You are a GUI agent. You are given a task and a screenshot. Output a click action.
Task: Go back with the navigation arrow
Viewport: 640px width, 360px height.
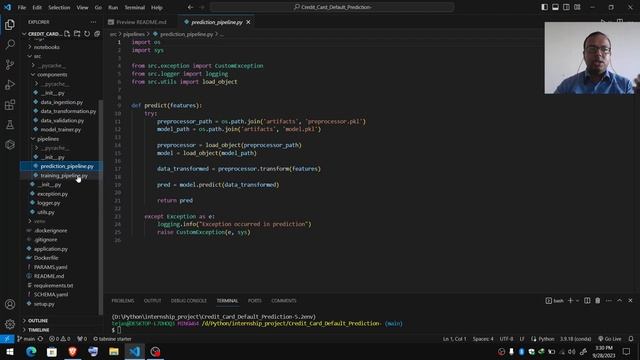tap(190, 7)
